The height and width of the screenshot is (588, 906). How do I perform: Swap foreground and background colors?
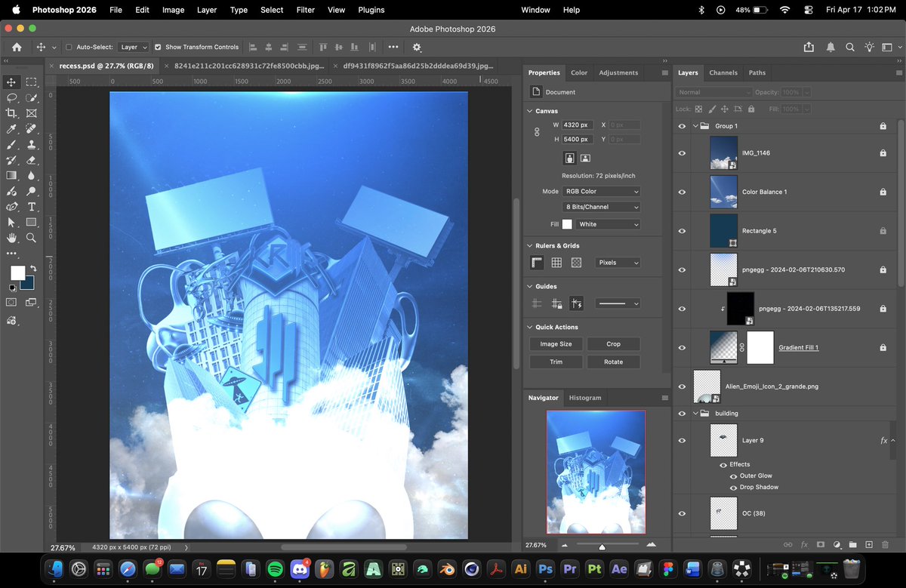click(33, 268)
